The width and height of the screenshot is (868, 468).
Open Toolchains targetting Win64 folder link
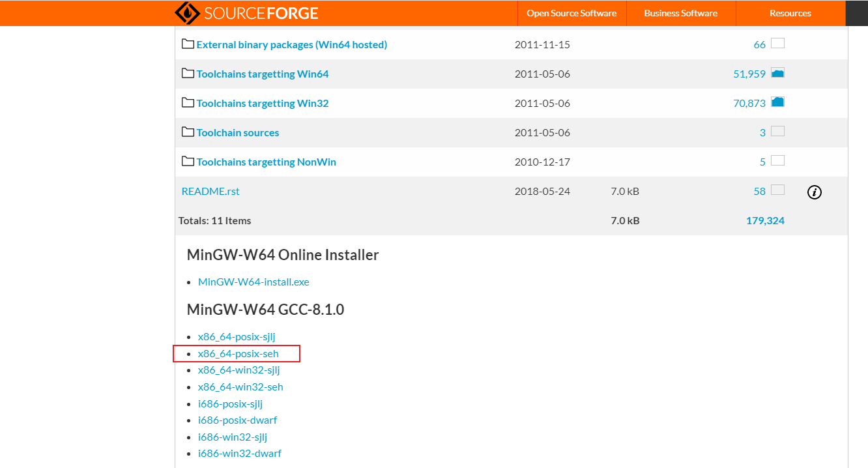click(263, 74)
